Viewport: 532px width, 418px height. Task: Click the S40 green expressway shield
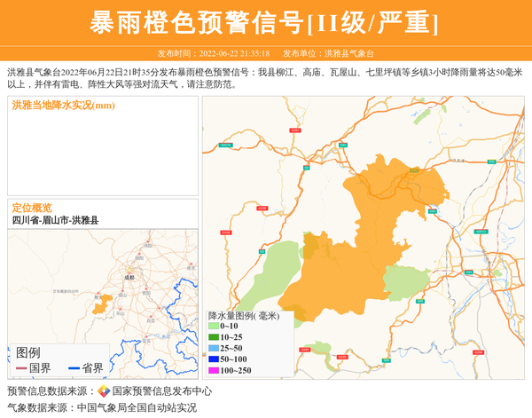point(491,162)
